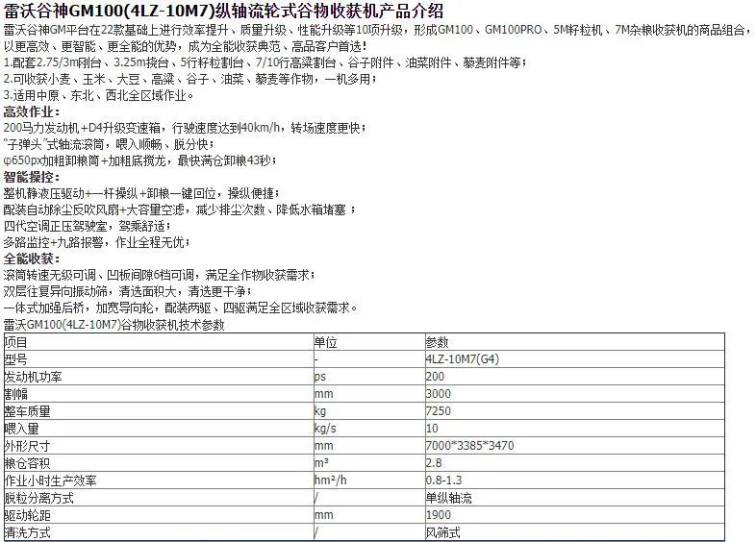Image resolution: width=756 pixels, height=542 pixels.
Task: Click the 全能收获 section heading
Action: [x=32, y=259]
